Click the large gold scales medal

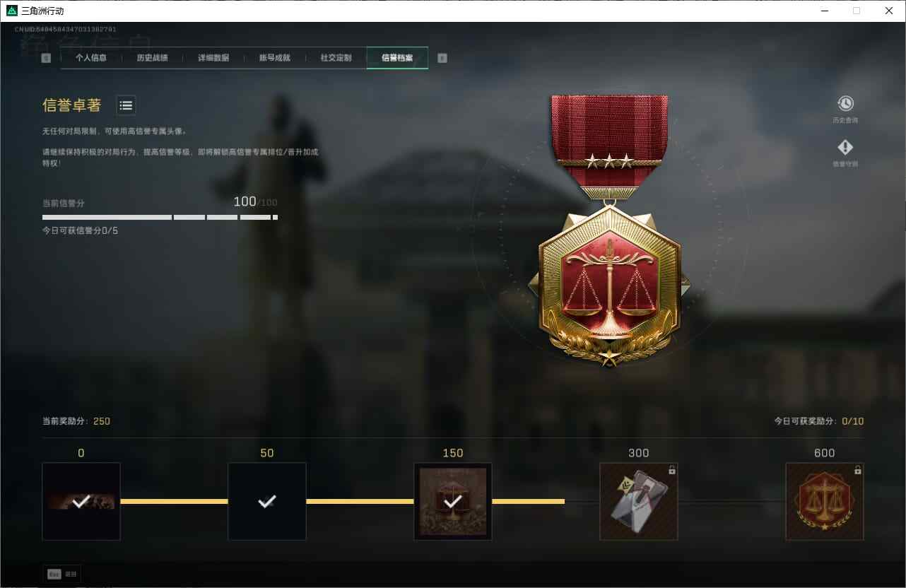(x=609, y=284)
